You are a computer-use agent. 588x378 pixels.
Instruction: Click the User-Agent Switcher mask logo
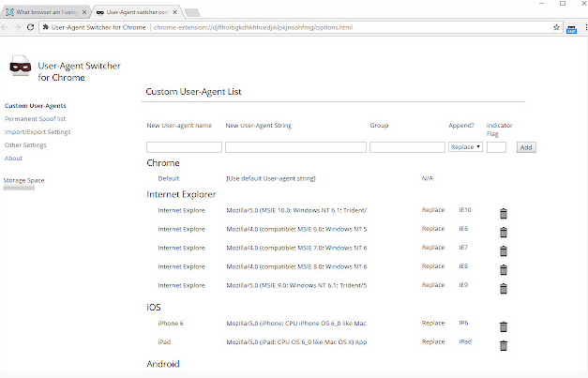click(21, 66)
